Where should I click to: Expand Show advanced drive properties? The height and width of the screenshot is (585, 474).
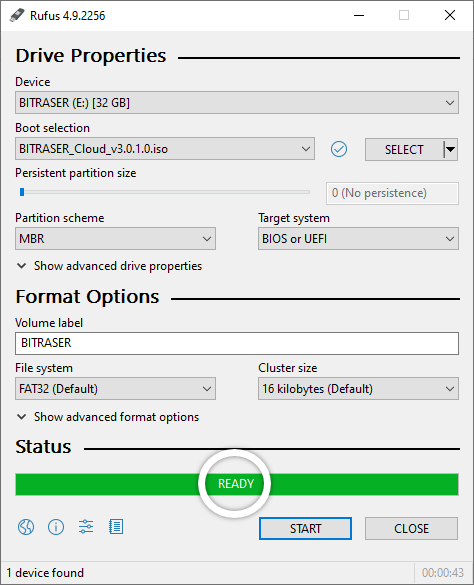(110, 266)
